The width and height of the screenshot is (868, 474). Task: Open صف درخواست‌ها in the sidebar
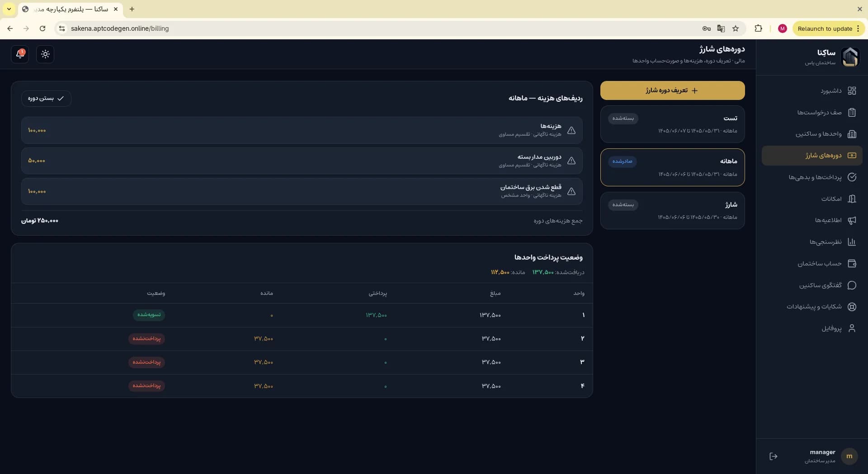click(x=812, y=113)
